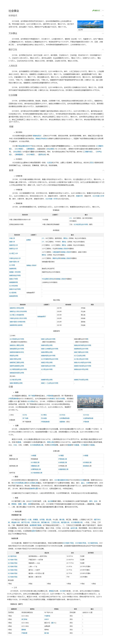
Task: Open 湖南师范大学 in the 本科院校 table
Action: (13, 245)
